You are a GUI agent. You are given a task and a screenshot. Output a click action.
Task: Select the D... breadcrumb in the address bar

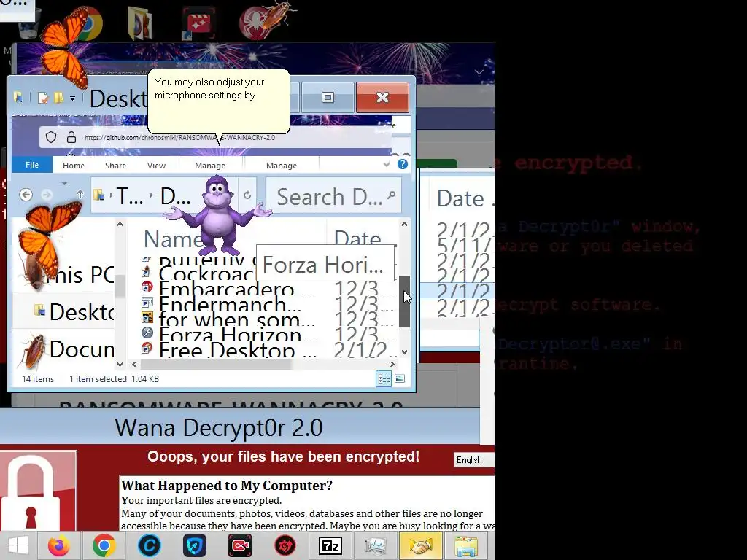coord(175,195)
